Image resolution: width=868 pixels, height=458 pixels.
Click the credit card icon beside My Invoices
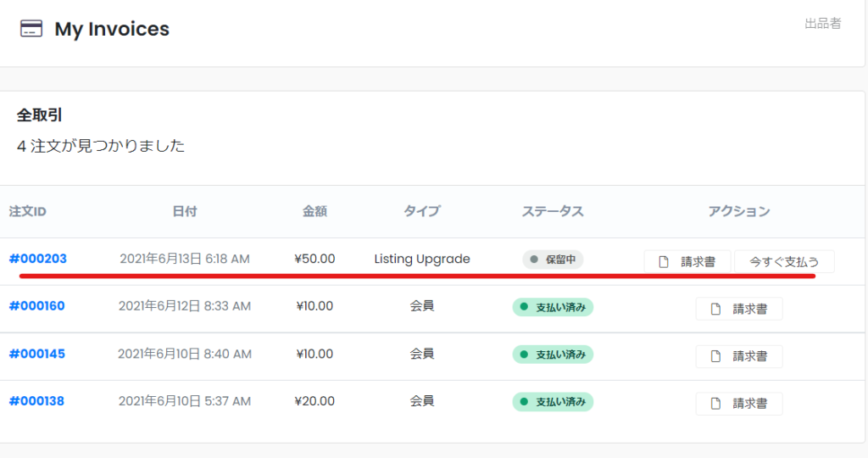click(31, 28)
